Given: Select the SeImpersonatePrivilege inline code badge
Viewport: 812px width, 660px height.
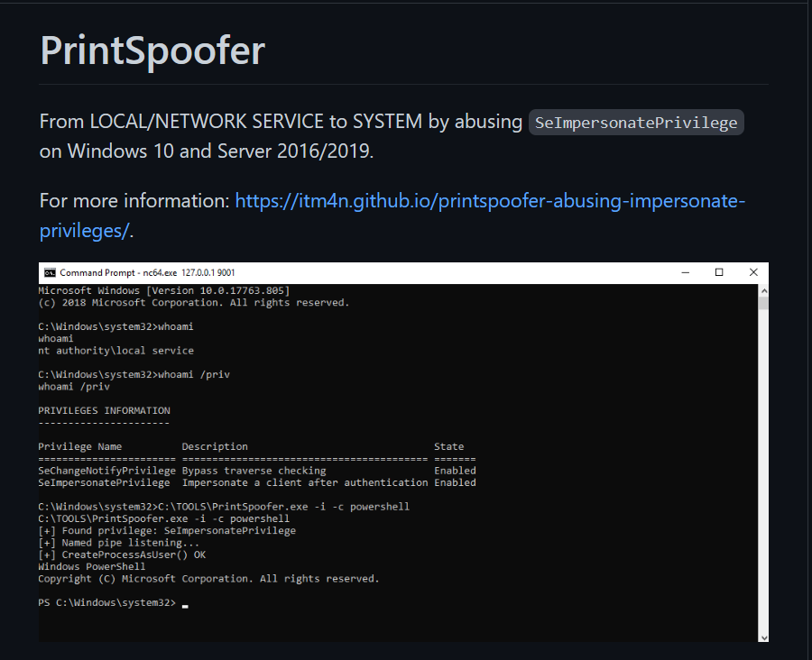Looking at the screenshot, I should click(636, 123).
